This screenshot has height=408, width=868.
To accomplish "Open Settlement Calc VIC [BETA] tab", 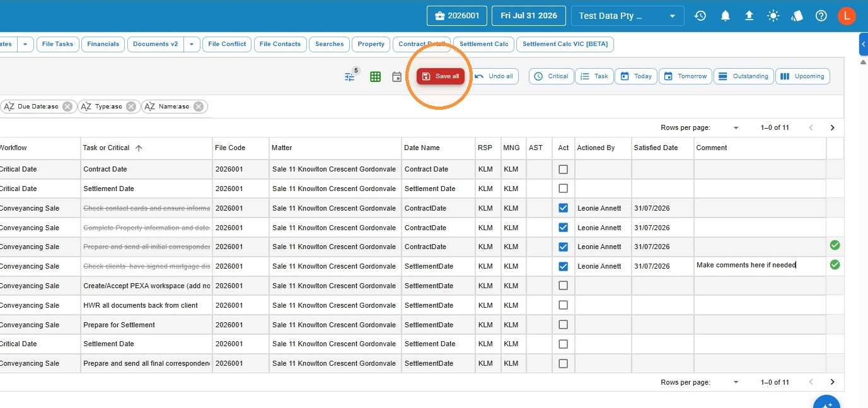I will click(565, 44).
